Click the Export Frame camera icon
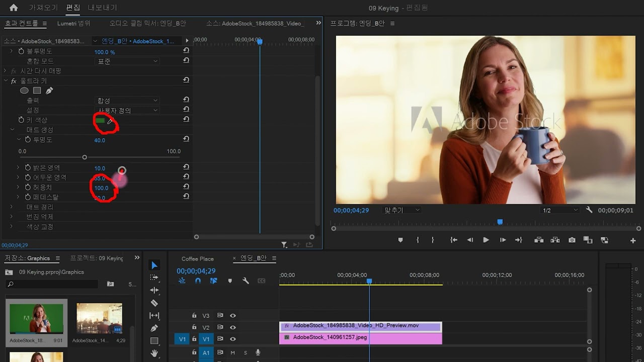Image resolution: width=644 pixels, height=362 pixels. point(572,240)
